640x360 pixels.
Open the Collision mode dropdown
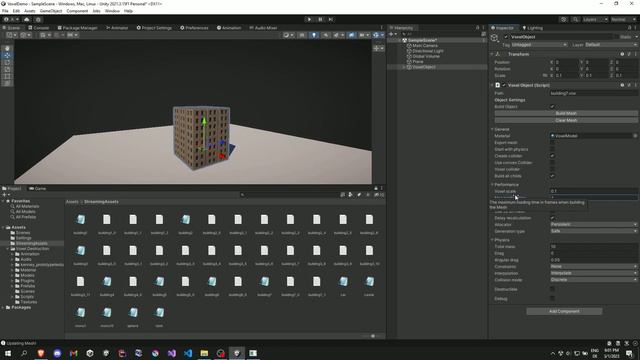pos(593,280)
